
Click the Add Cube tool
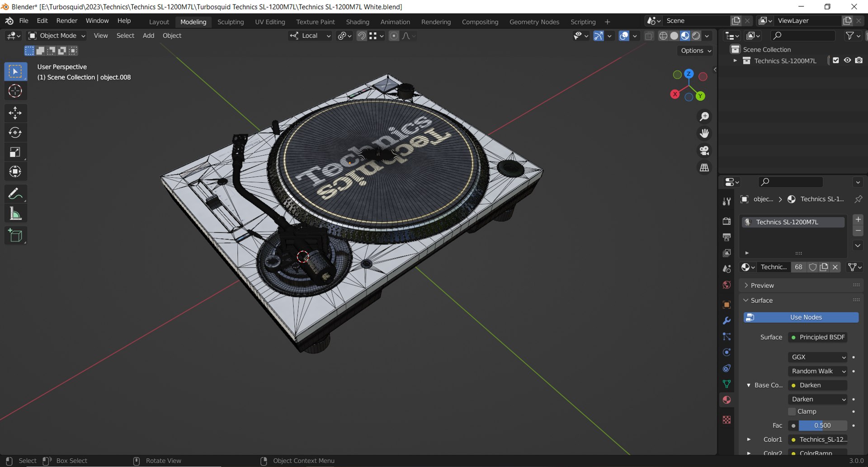(15, 236)
